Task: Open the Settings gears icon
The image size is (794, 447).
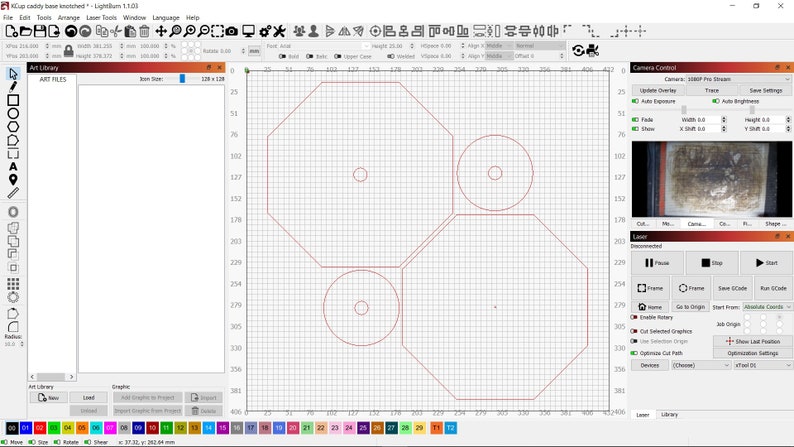Action: click(x=265, y=31)
